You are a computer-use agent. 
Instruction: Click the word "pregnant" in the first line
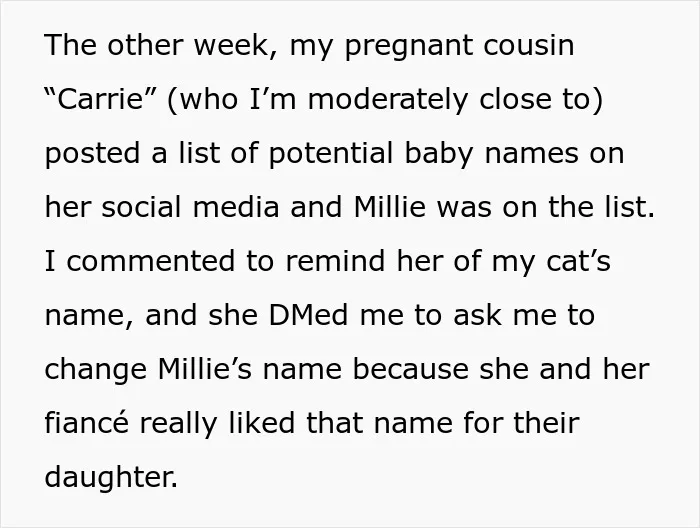(408, 46)
